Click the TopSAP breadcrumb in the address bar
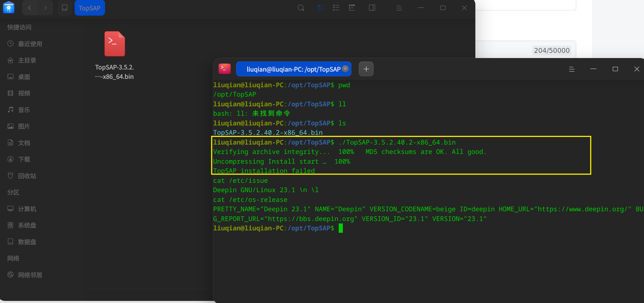Viewport: 644px width, 303px height. (90, 8)
